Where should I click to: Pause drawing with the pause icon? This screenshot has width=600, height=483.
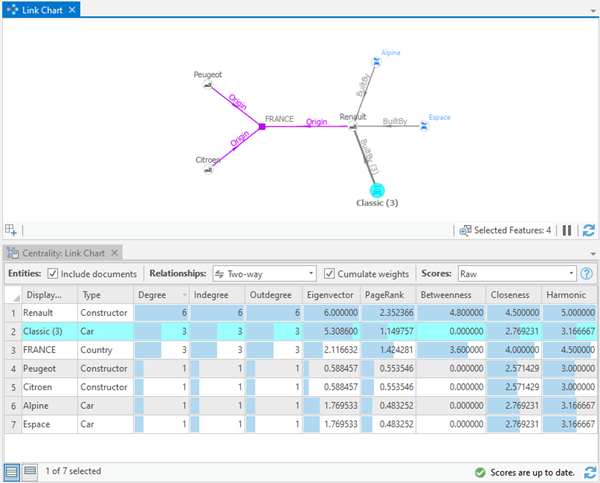pos(568,230)
